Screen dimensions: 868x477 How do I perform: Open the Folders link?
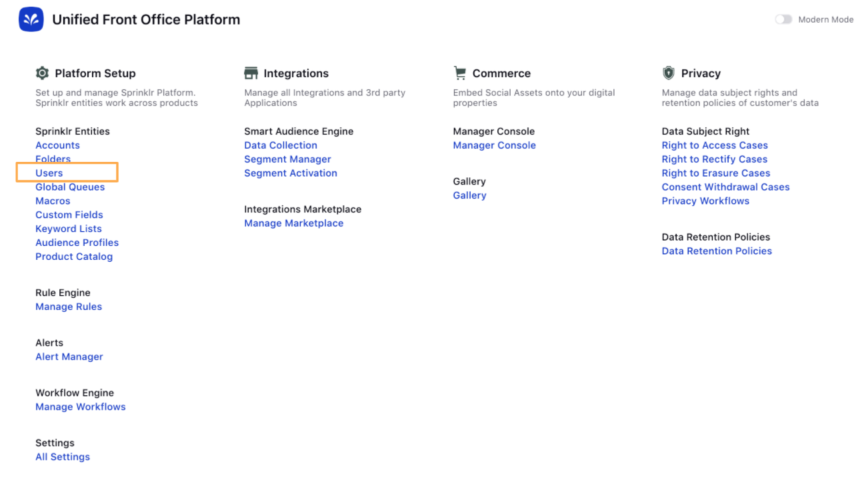[x=53, y=159]
